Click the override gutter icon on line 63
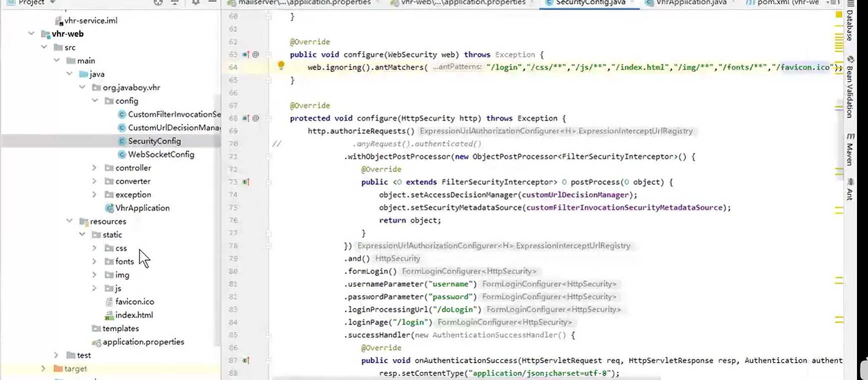 pos(245,54)
